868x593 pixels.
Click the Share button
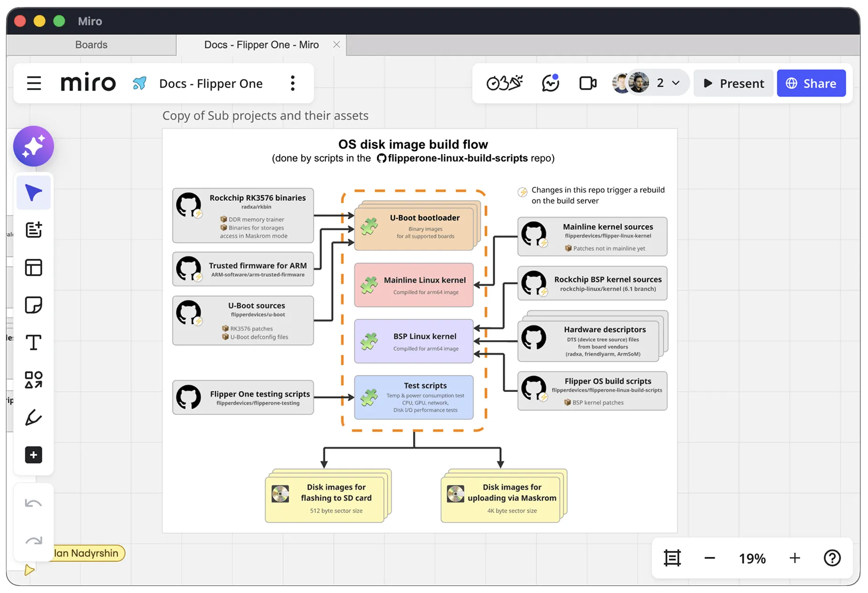[x=811, y=83]
